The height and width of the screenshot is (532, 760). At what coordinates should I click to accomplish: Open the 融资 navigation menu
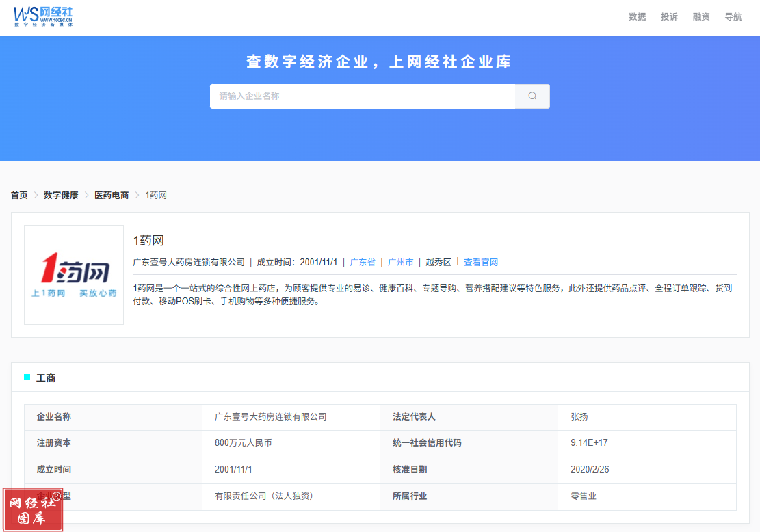coord(701,17)
